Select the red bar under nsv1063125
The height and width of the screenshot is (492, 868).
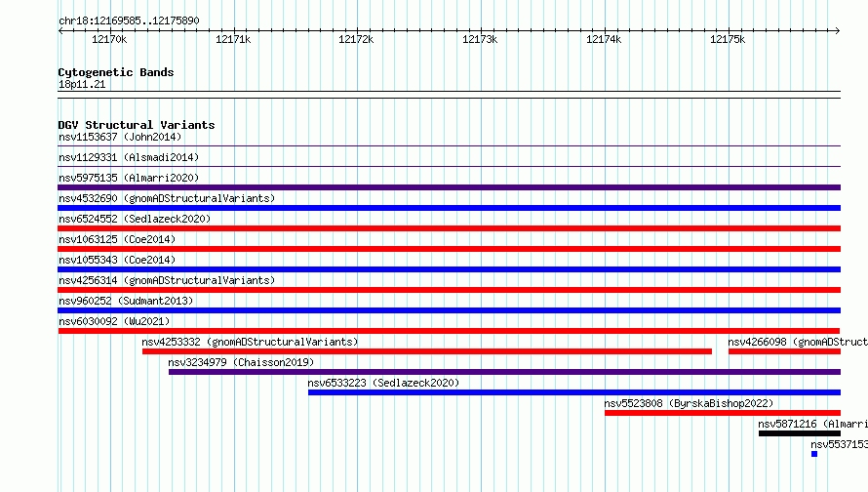(x=449, y=249)
